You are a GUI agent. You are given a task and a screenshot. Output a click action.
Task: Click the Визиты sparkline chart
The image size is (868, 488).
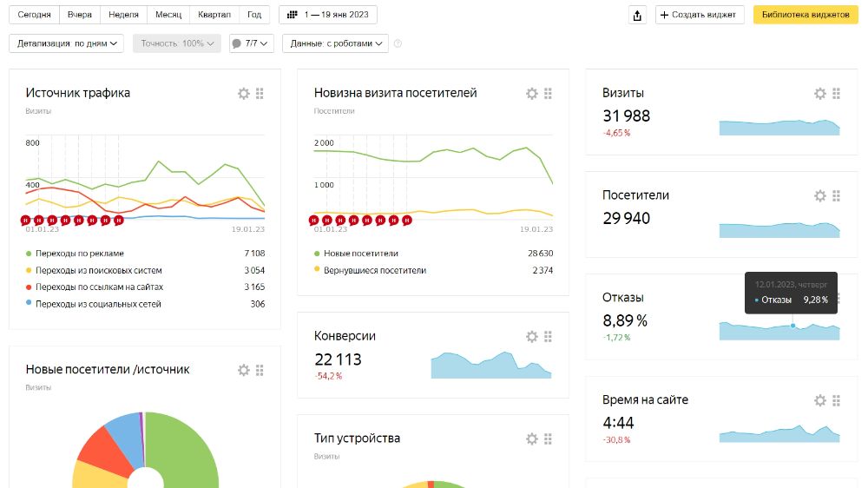click(x=779, y=127)
